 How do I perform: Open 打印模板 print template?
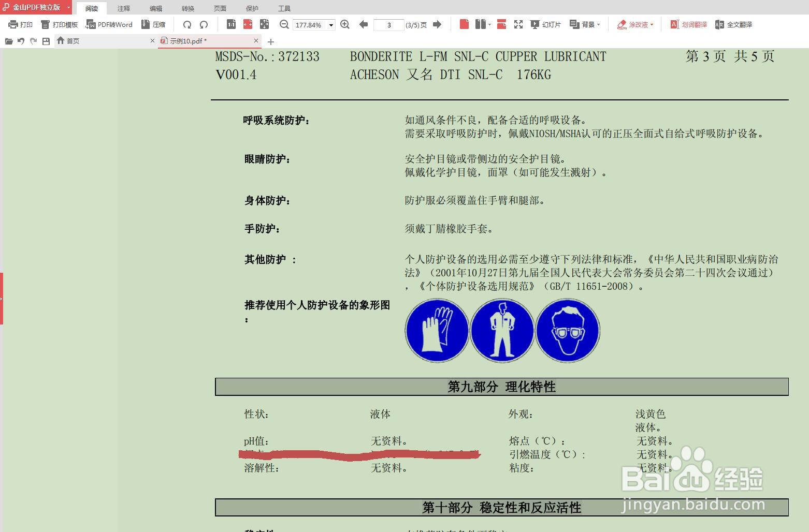(x=59, y=24)
